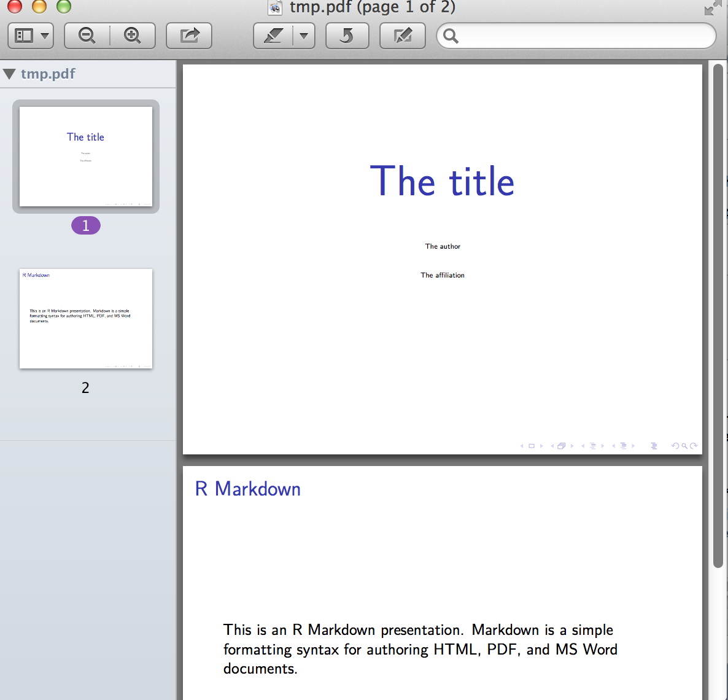Rotate the page with the rotate button
Viewport: 728px width, 700px height.
[347, 36]
